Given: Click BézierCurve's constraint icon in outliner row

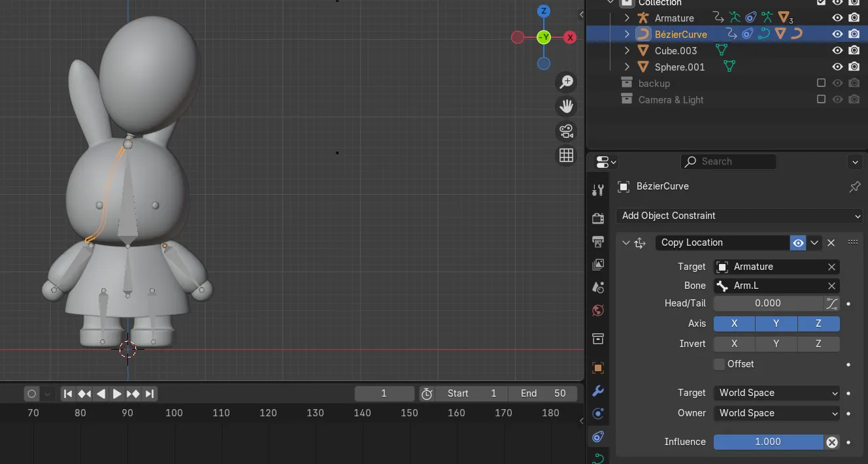Looking at the screenshot, I should (748, 34).
